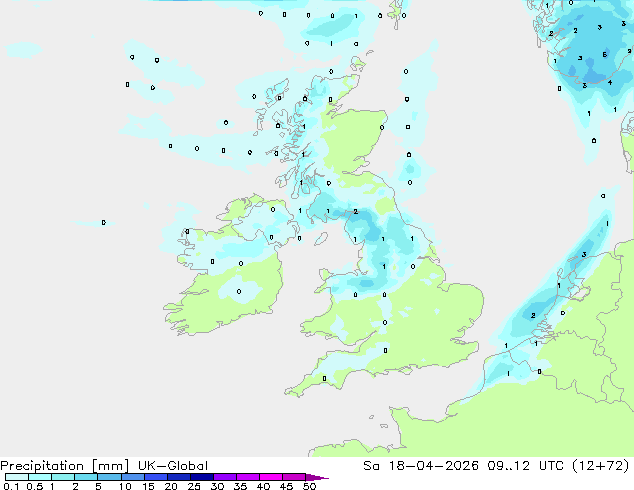Pick the 10–15 mm legend color swatch
Viewport: 634px width, 490px height.
pyautogui.click(x=132, y=477)
